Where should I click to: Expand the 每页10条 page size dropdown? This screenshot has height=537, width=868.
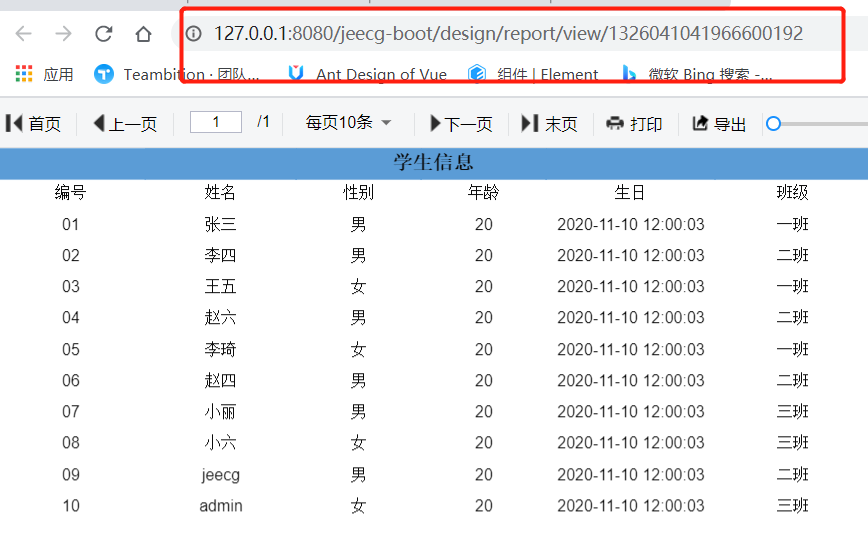click(348, 122)
